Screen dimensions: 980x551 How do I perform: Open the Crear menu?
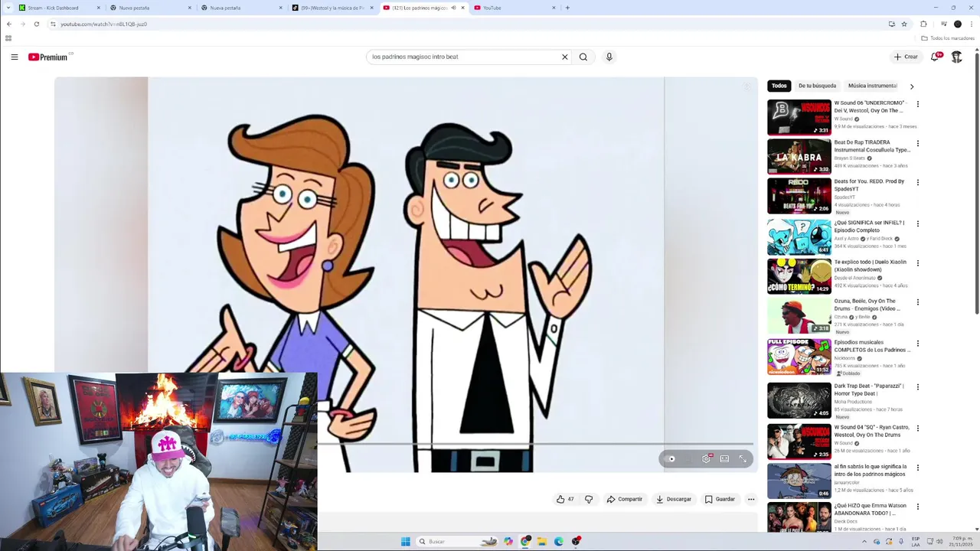tap(906, 57)
